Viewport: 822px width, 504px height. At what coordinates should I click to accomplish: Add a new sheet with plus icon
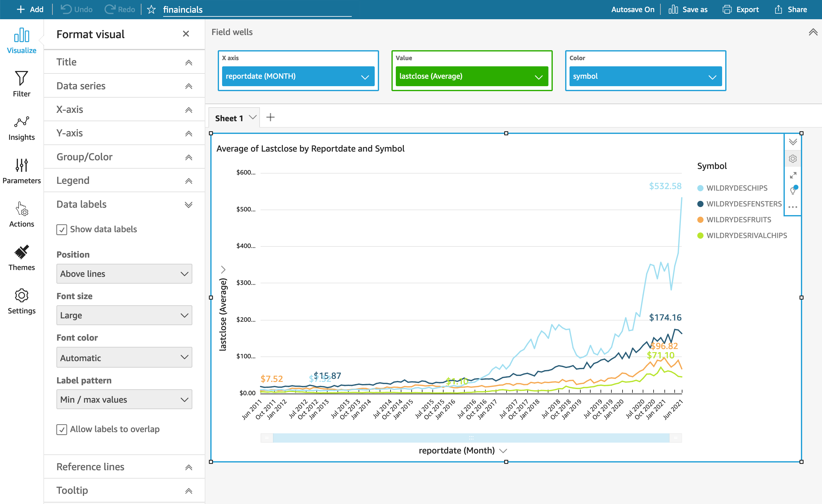tap(270, 117)
